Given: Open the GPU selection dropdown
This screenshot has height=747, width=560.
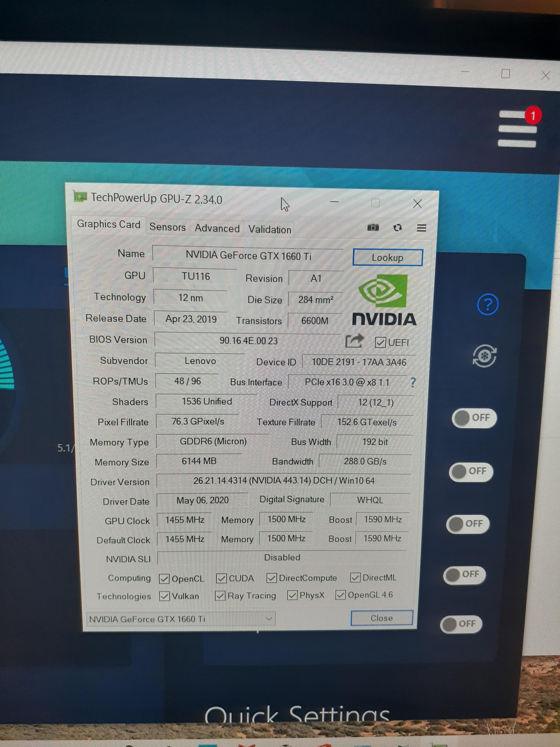Looking at the screenshot, I should coord(181,619).
